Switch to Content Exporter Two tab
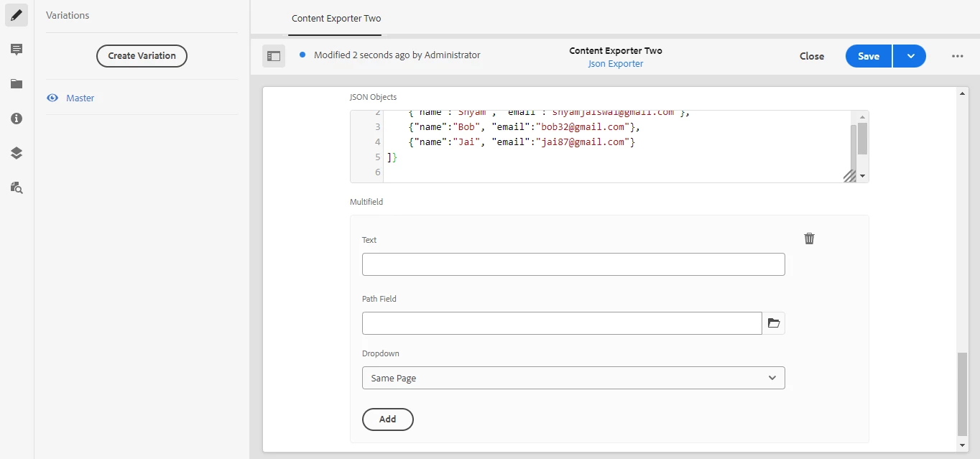Screen dimensions: 980x459 336,18
